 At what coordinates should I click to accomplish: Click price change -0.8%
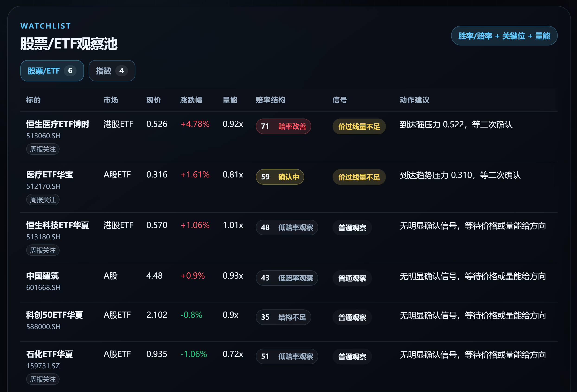tap(191, 315)
